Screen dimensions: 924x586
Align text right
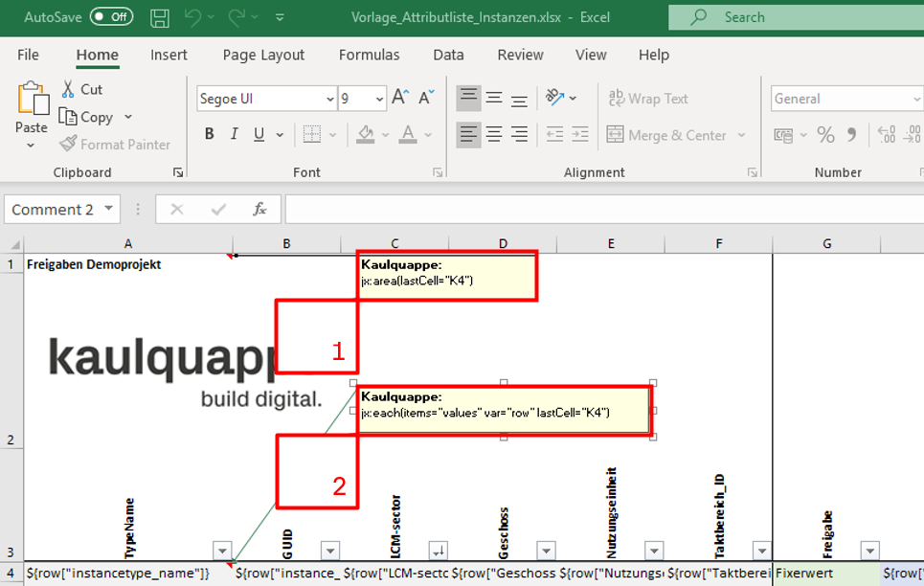pyautogui.click(x=519, y=135)
